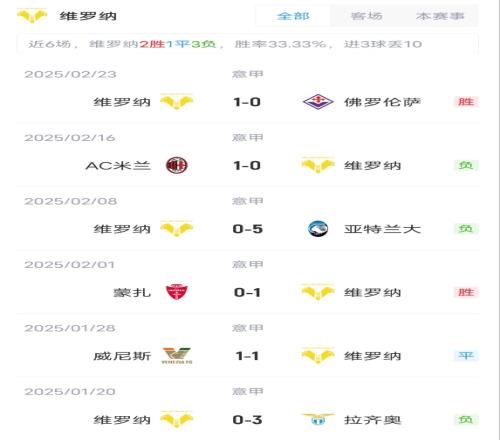Click the Verona logo in the header
The height and width of the screenshot is (440, 500).
pyautogui.click(x=32, y=16)
